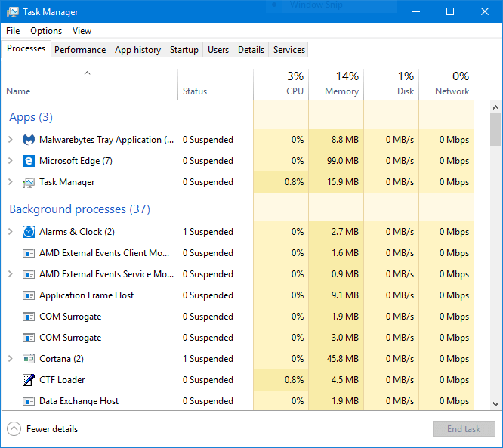Open the View menu

point(82,31)
